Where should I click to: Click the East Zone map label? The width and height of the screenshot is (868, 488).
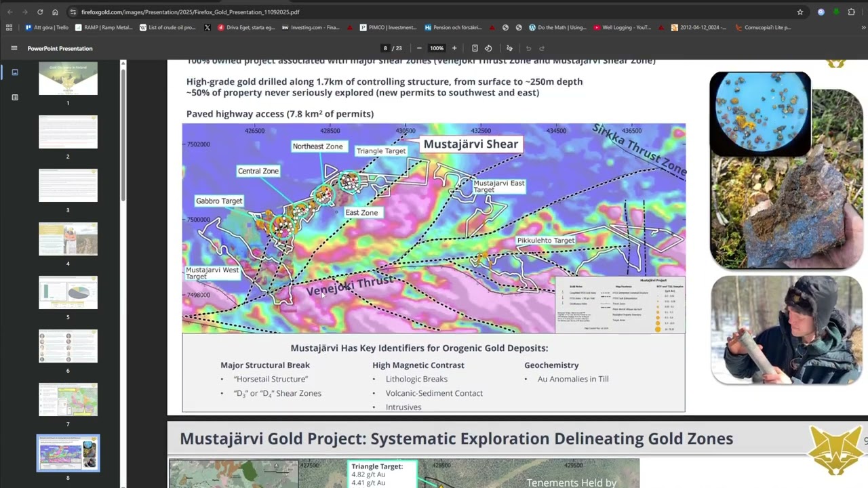pos(361,213)
